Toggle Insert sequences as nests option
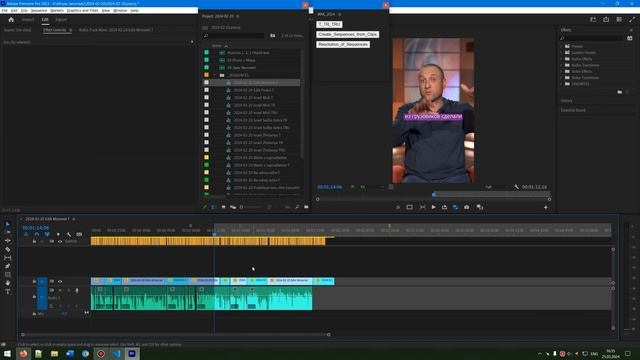Image resolution: width=640 pixels, height=360 pixels. coord(26,234)
